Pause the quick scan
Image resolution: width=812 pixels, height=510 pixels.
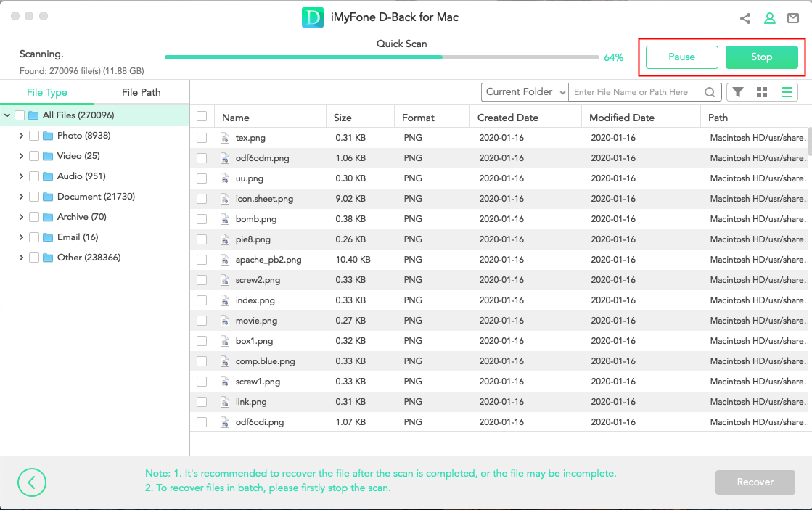pos(682,57)
